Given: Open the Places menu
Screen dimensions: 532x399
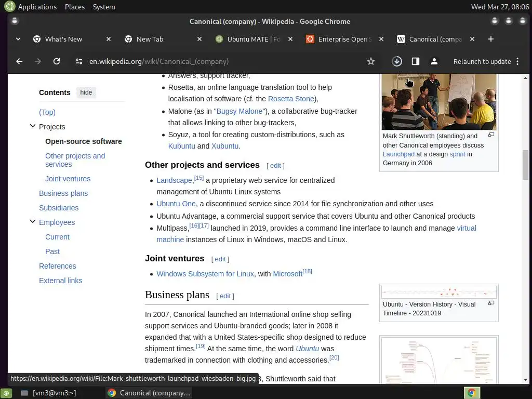Looking at the screenshot, I should coord(75,7).
